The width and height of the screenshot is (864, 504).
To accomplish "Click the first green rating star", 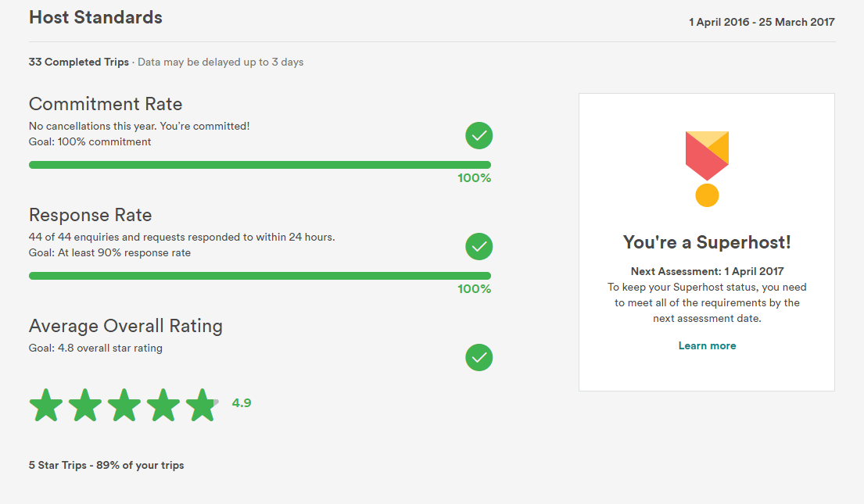I will tap(46, 405).
